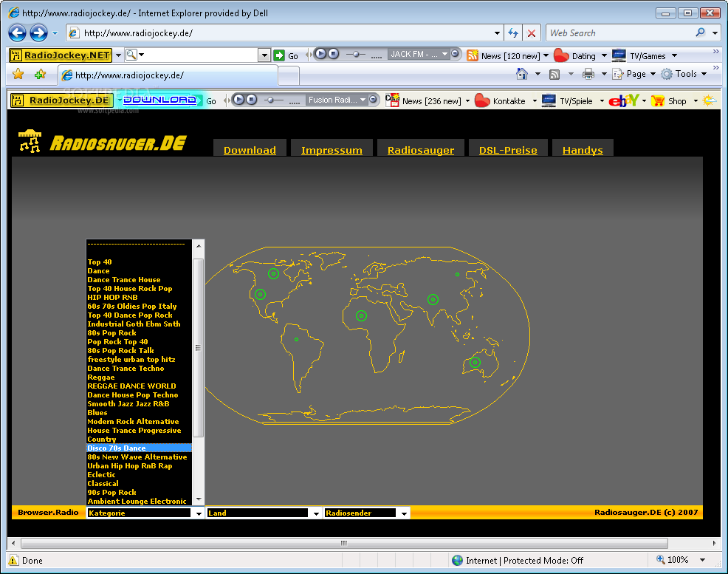Click the RadioJockey.DE toolbar logo button
728x574 pixels.
pyautogui.click(x=61, y=100)
